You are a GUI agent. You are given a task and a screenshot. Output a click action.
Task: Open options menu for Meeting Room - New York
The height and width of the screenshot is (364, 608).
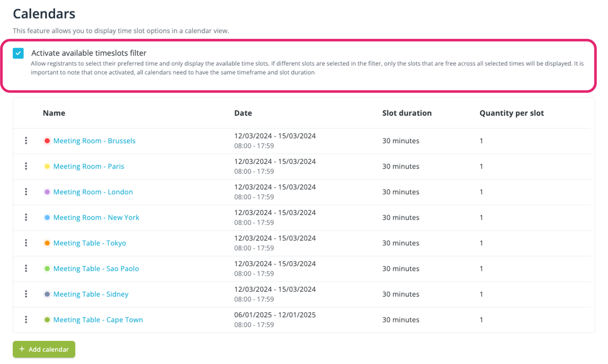tap(26, 217)
